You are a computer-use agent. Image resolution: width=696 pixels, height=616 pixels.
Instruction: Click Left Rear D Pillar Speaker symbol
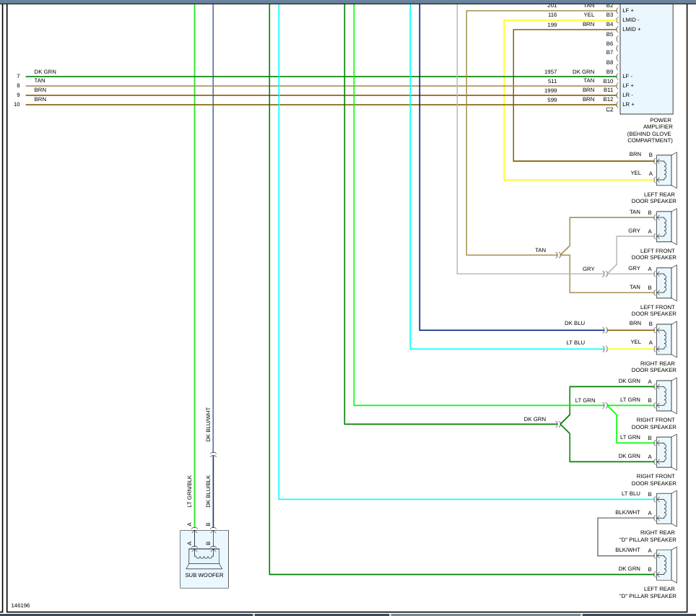(666, 565)
